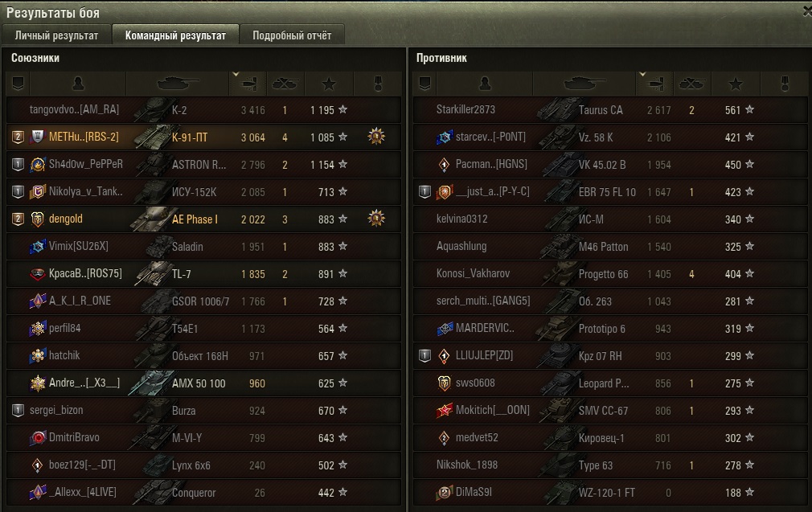The height and width of the screenshot is (512, 812).
Task: Toggle sort arrow above enemy damage column
Action: click(642, 74)
